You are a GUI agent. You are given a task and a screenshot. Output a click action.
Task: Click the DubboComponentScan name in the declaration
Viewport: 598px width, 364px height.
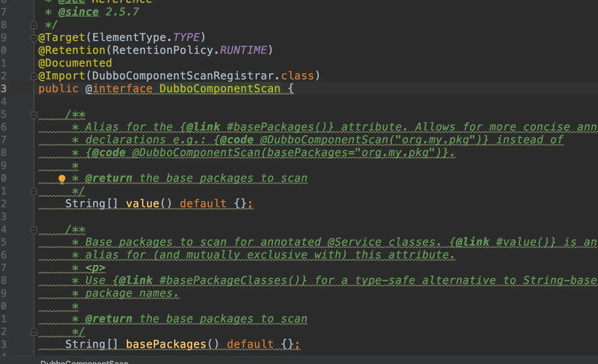tap(220, 88)
